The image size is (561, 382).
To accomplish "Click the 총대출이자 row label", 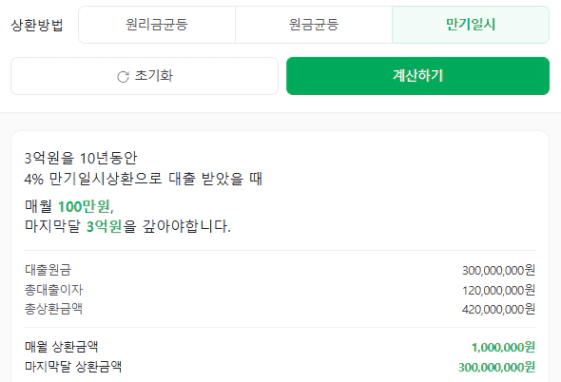I will [54, 289].
